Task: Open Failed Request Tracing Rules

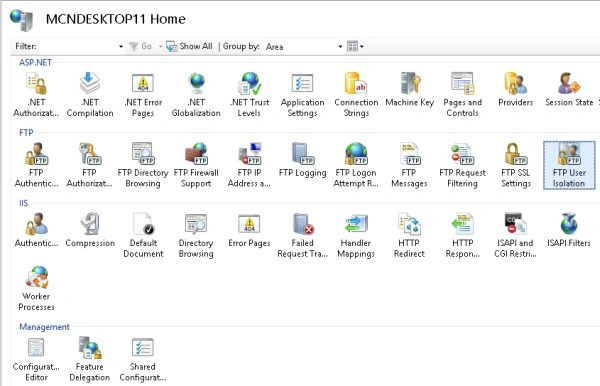Action: pos(302,235)
